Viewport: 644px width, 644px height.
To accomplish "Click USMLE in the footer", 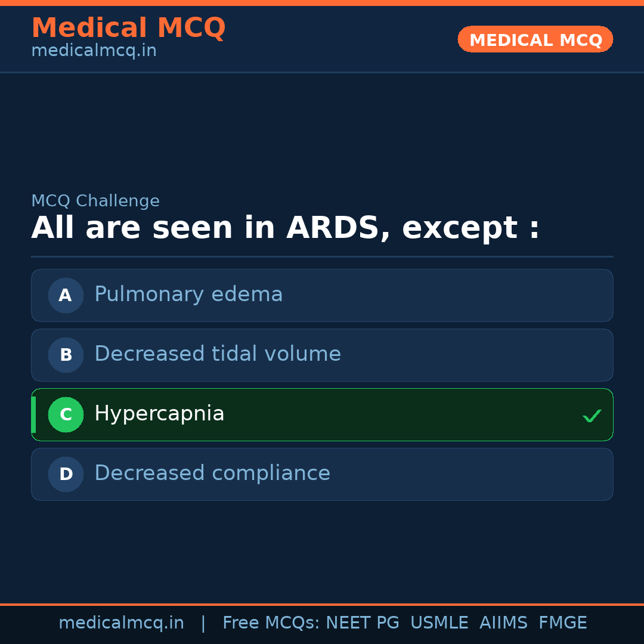I will (439, 623).
